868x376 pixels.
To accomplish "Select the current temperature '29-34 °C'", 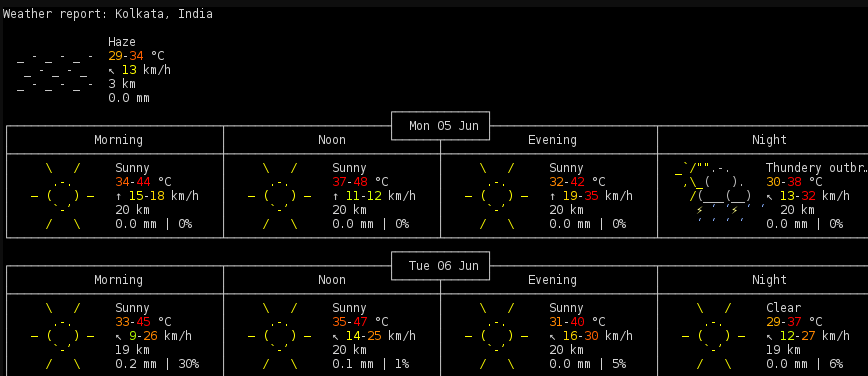I will (136, 56).
